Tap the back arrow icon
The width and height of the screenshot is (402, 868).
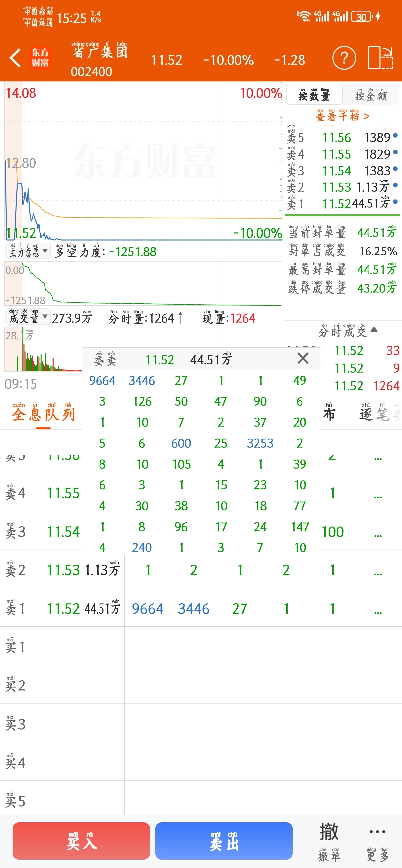pos(15,58)
